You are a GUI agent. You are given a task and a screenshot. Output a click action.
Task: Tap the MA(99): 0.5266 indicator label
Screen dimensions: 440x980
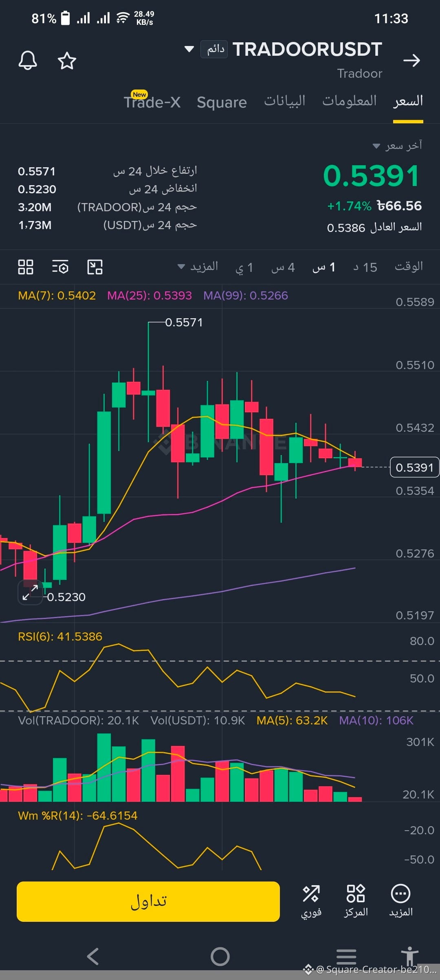[246, 295]
